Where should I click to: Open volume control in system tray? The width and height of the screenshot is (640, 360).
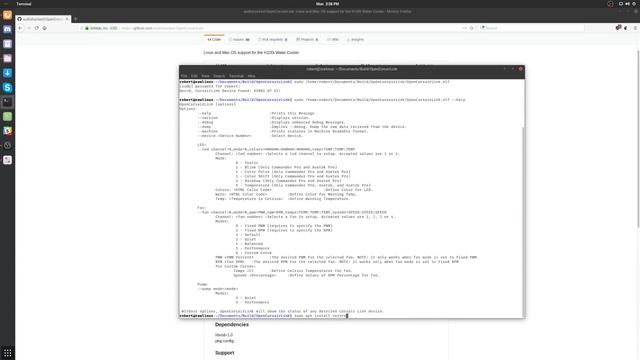[628, 4]
